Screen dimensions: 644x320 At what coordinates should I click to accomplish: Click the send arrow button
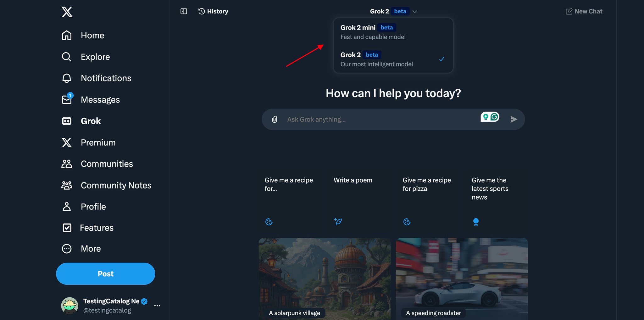click(514, 119)
